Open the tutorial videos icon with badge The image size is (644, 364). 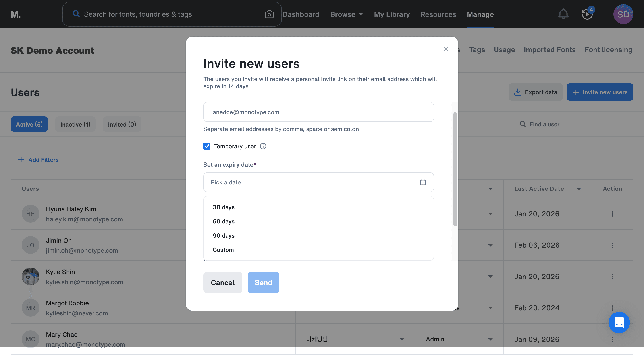tap(587, 14)
